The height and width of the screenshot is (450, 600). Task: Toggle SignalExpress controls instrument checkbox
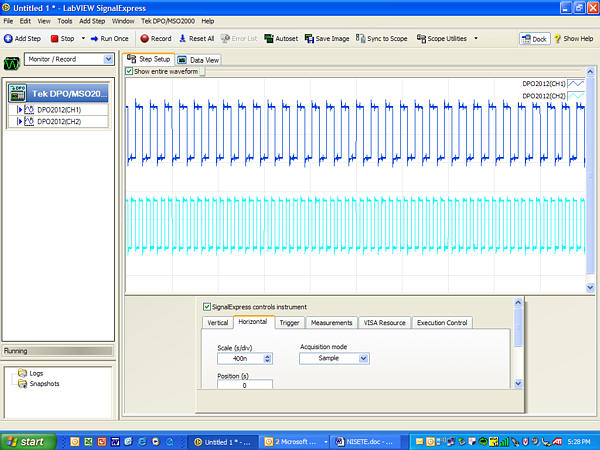[207, 307]
